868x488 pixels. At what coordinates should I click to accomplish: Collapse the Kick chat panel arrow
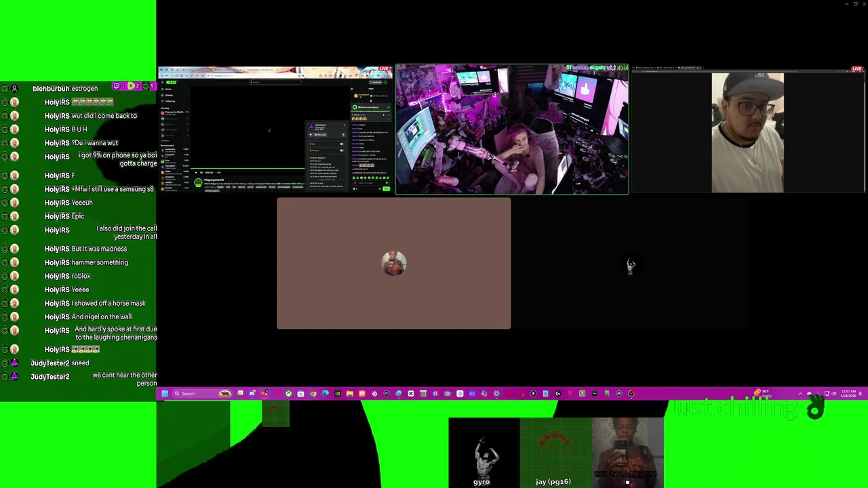click(352, 89)
